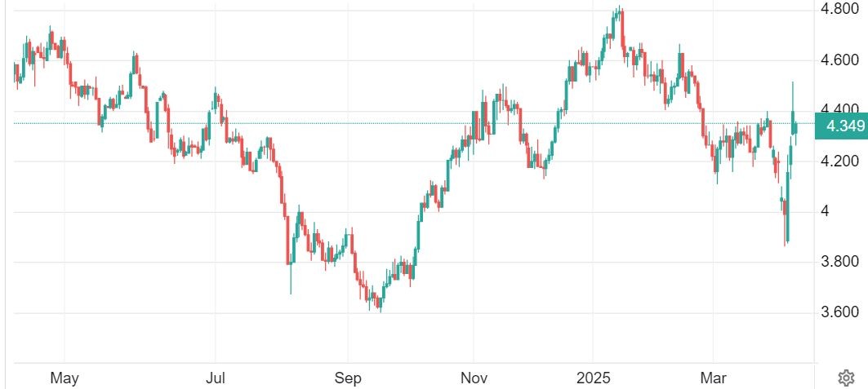This screenshot has height=389, width=868.
Task: Click the May label on time axis
Action: [64, 378]
